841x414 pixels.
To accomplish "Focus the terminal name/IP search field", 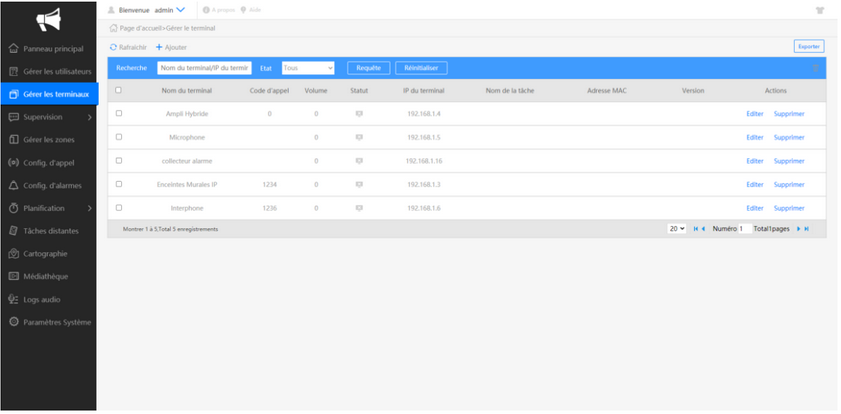I will [204, 68].
